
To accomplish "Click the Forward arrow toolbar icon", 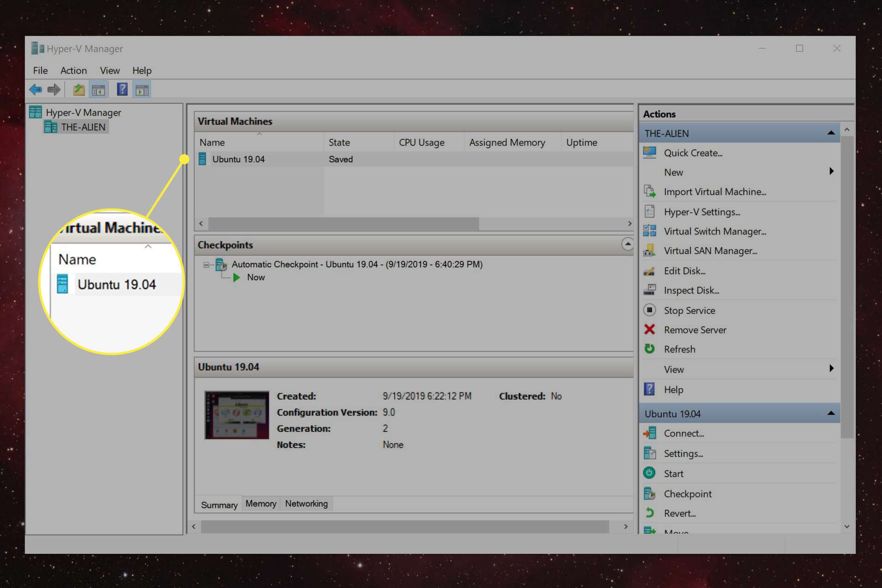I will (x=54, y=90).
